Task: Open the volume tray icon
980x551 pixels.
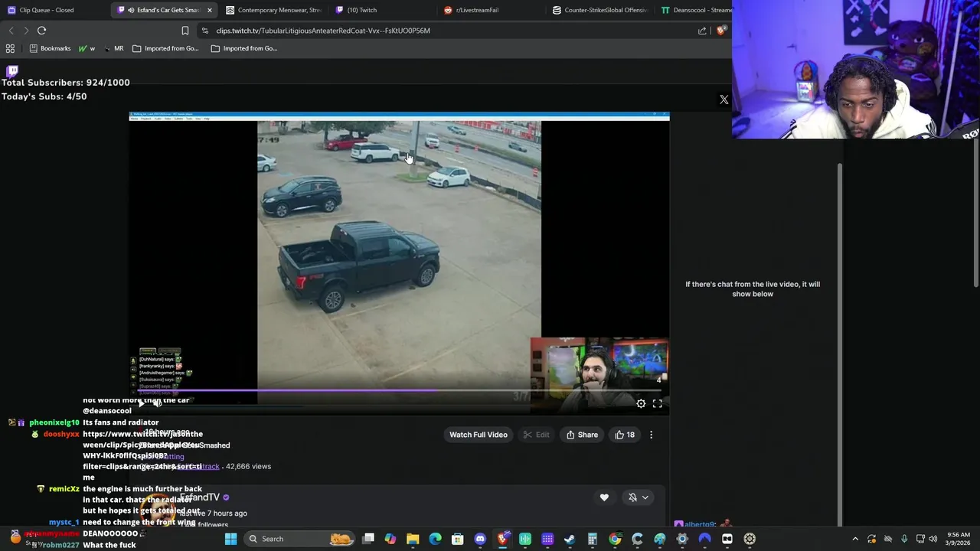Action: tap(933, 539)
